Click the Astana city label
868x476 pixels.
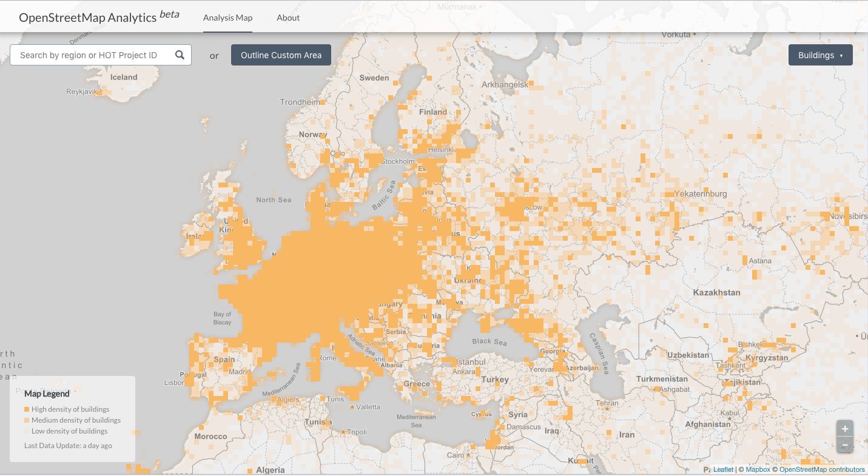click(x=760, y=261)
